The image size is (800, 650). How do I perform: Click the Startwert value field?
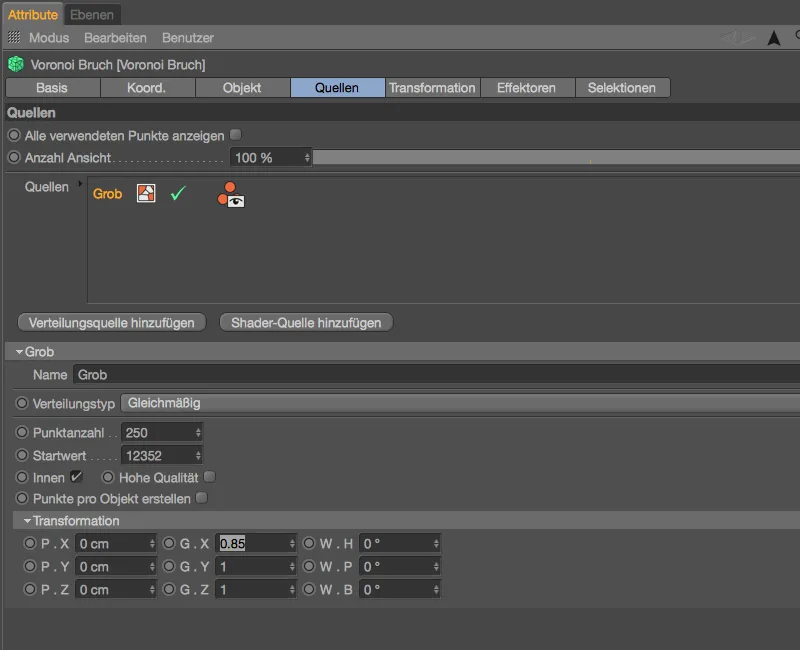click(x=158, y=456)
